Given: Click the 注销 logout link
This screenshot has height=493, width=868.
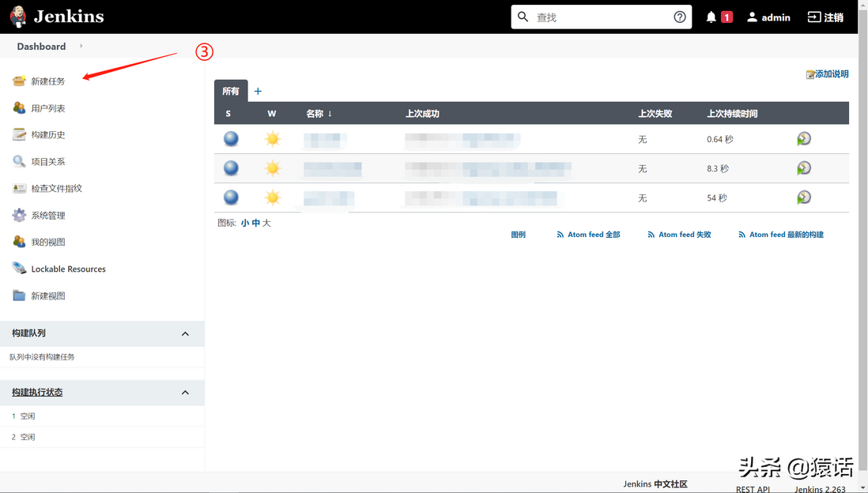Looking at the screenshot, I should pos(825,17).
